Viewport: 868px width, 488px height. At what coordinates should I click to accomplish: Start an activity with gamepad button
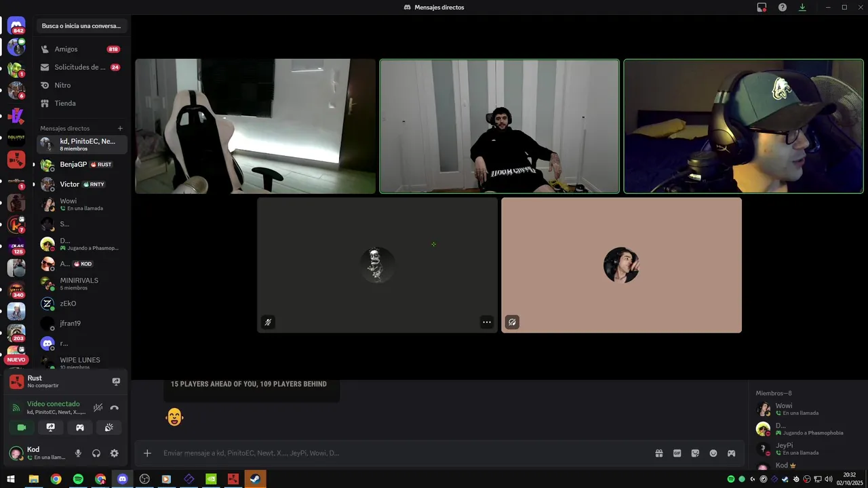[79, 427]
